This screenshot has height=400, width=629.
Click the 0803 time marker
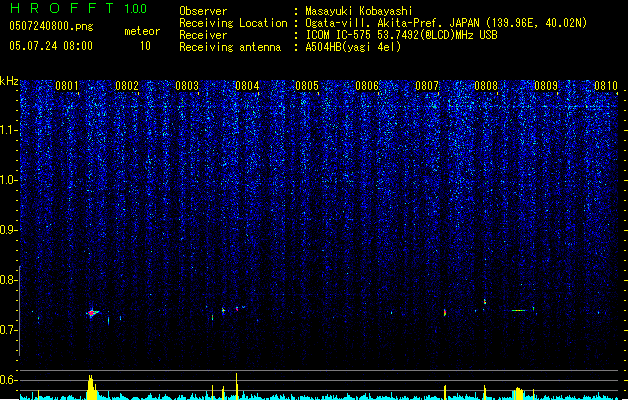point(187,86)
